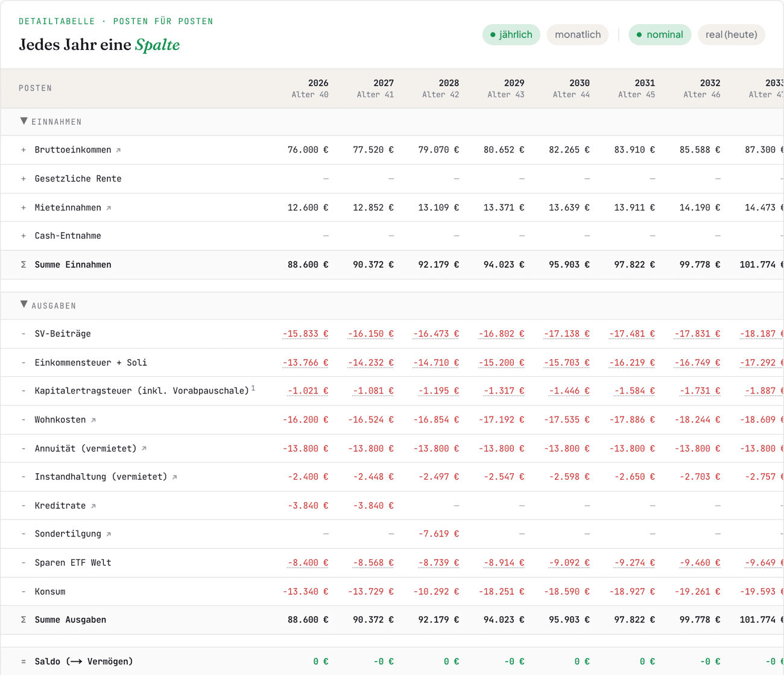
Task: Open the arrow link next to Mieteinnahmen
Action: (109, 208)
